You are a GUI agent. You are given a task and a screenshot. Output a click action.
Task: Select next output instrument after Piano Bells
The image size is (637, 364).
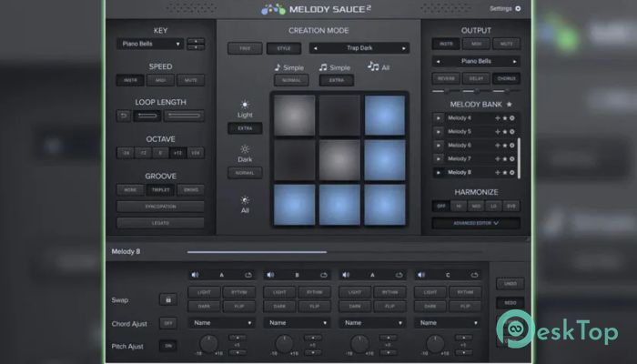tap(515, 62)
